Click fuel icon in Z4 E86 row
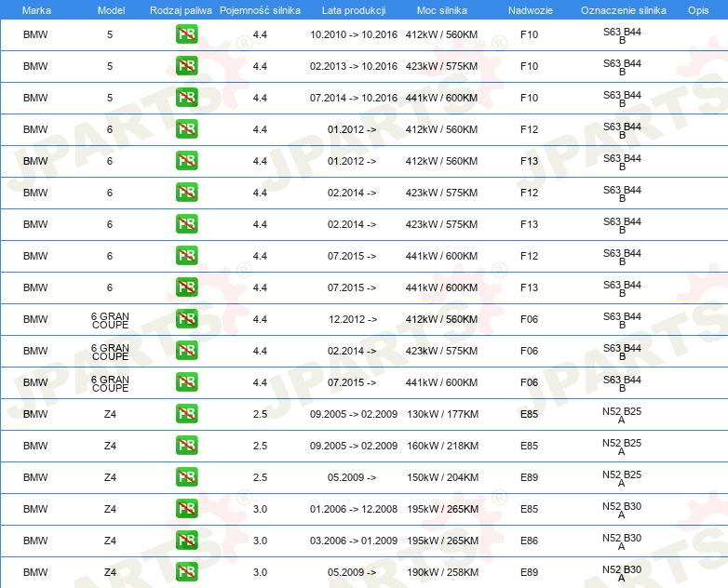Screen dimensions: 728x588 tap(186, 540)
